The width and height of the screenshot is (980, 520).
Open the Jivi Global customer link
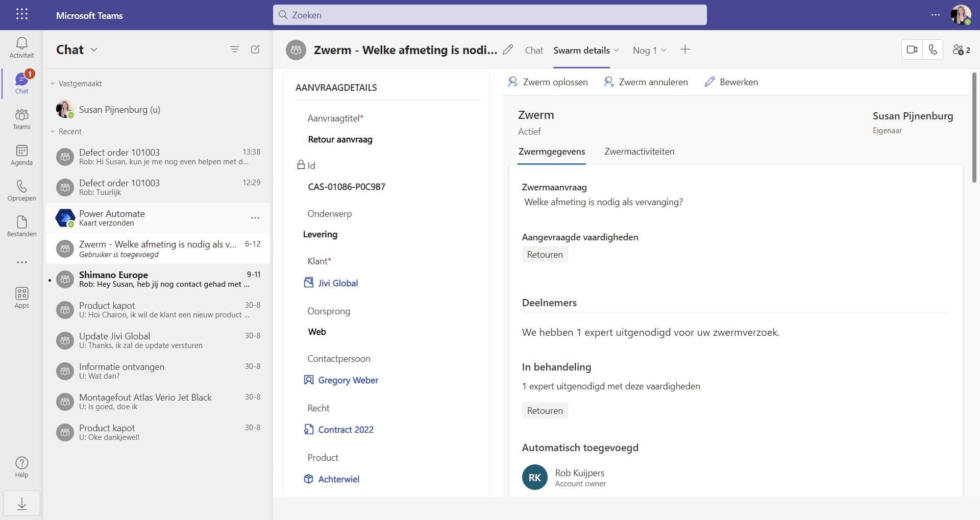pyautogui.click(x=337, y=283)
